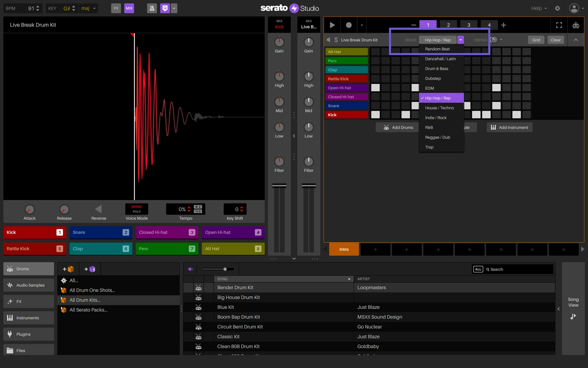Add a new pattern bank with plus
Image resolution: width=588 pixels, height=368 pixels.
tap(503, 25)
